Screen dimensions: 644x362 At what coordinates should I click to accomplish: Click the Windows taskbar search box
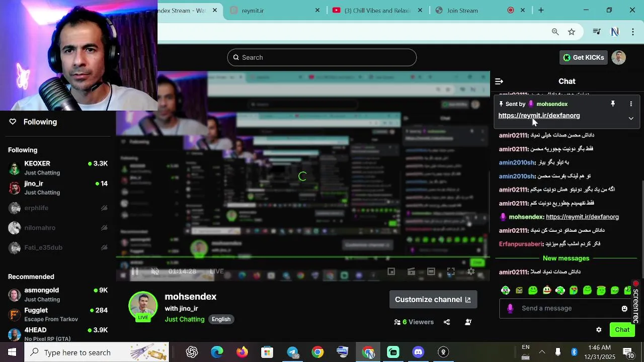(97, 352)
